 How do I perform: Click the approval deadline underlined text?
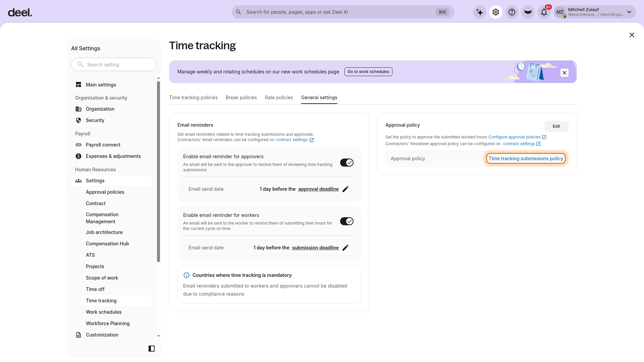(x=318, y=189)
